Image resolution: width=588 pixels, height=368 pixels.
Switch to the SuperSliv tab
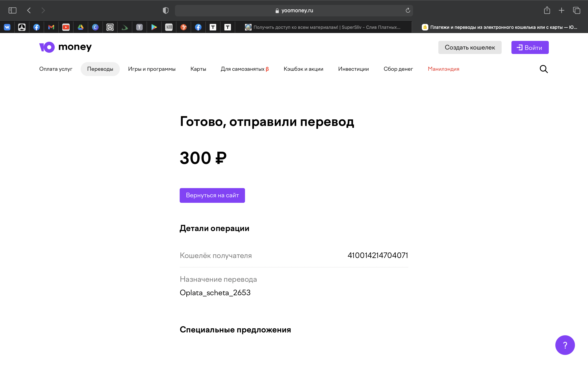[323, 27]
